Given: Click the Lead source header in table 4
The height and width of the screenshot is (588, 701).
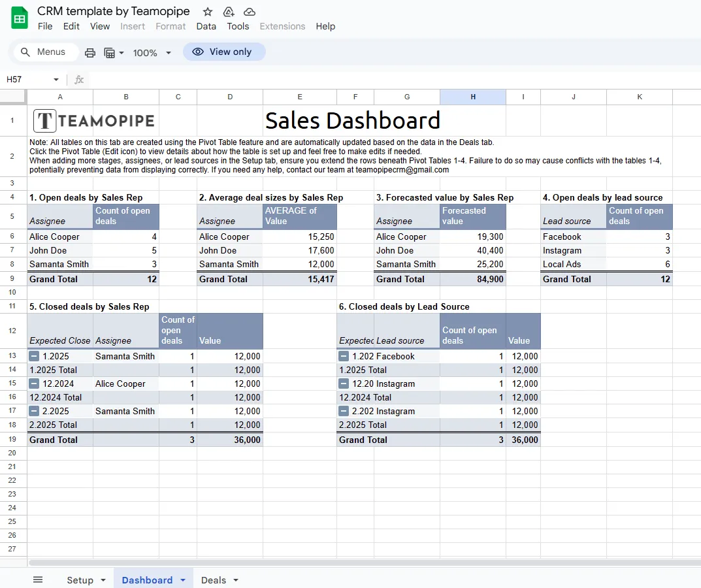Looking at the screenshot, I should (x=574, y=216).
